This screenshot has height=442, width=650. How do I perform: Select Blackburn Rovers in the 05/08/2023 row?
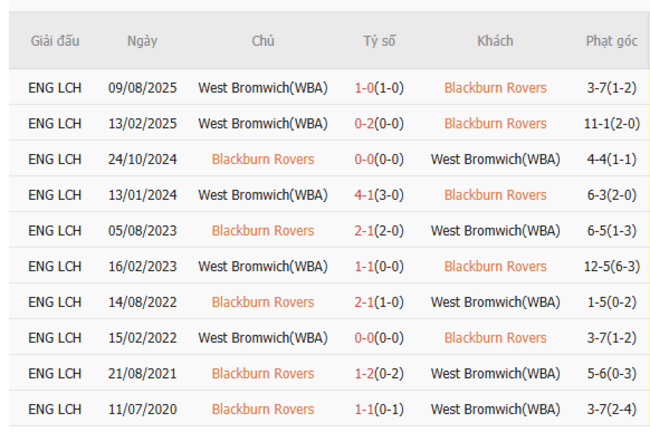point(263,230)
